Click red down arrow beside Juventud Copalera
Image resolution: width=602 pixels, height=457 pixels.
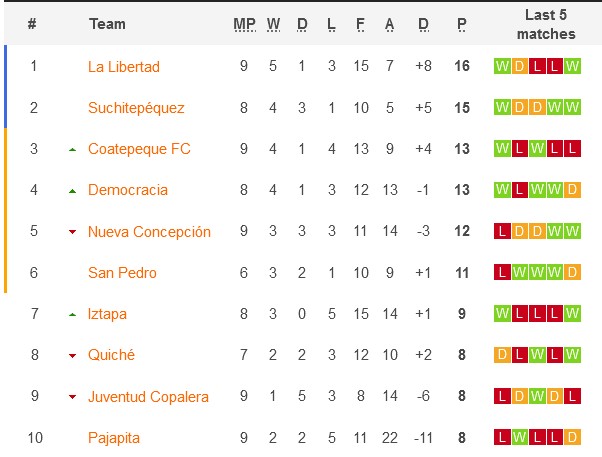coord(72,397)
